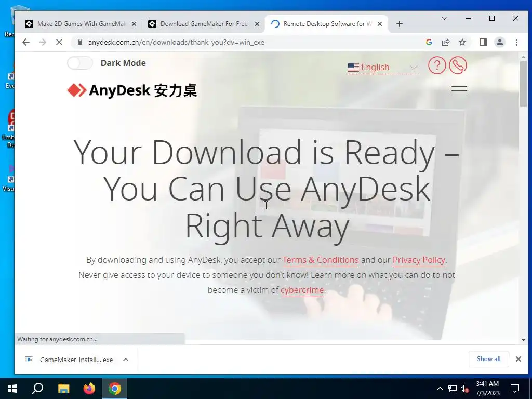This screenshot has height=399, width=532.
Task: Open the English language dropdown
Action: (383, 67)
